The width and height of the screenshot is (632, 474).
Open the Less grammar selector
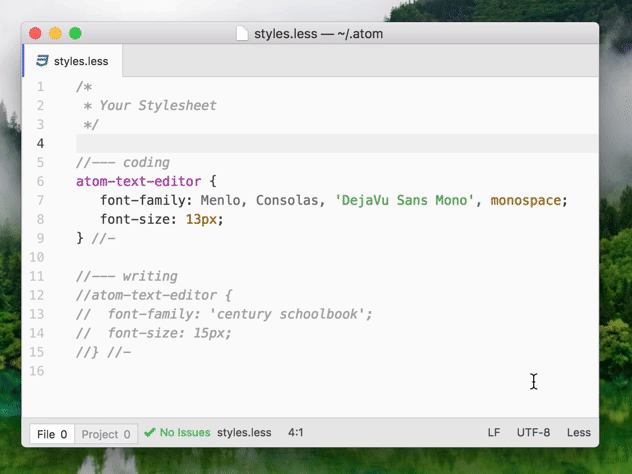[579, 432]
